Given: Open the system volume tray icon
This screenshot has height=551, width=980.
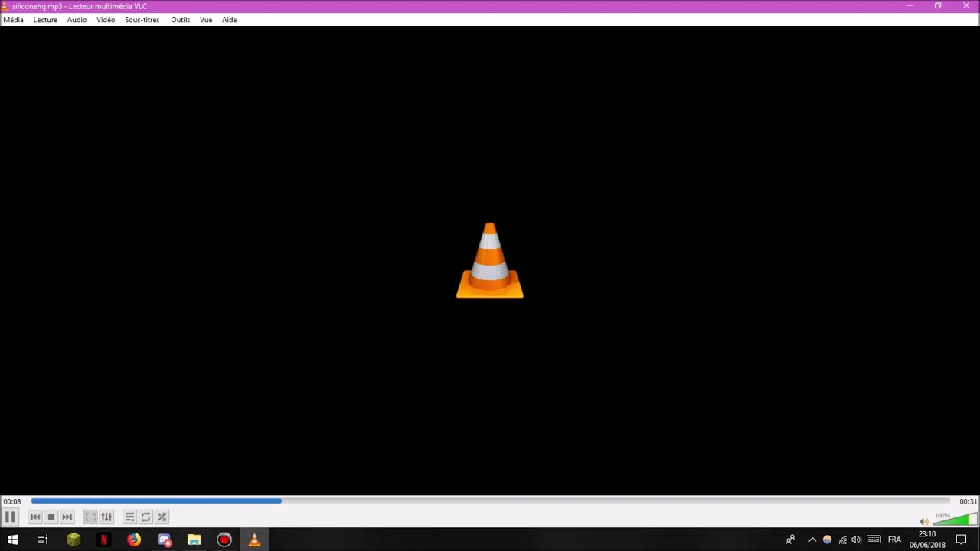Looking at the screenshot, I should pos(856,540).
